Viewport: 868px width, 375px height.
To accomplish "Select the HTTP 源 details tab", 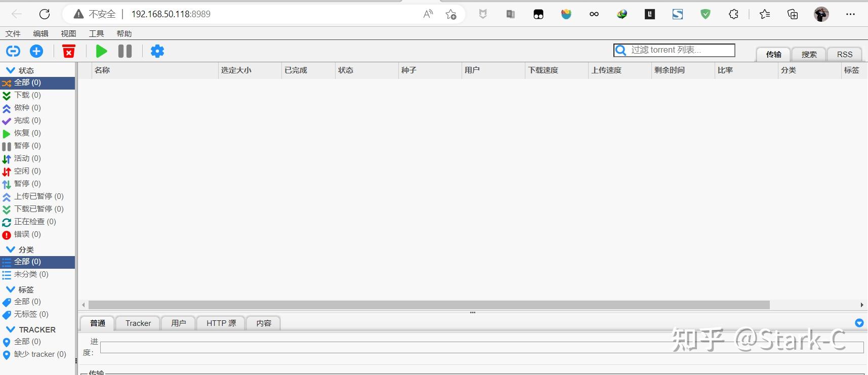I will (x=221, y=323).
